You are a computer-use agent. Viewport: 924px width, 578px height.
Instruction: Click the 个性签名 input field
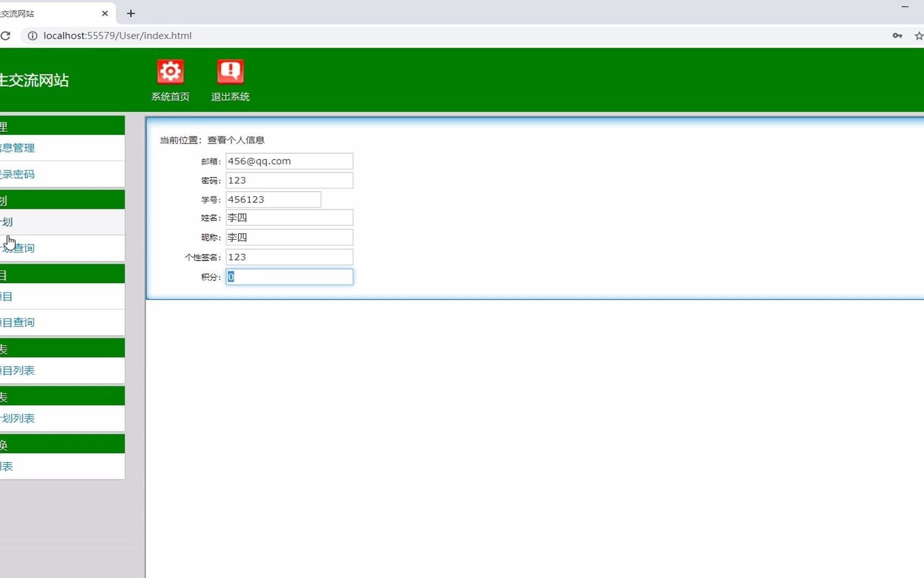pos(289,257)
